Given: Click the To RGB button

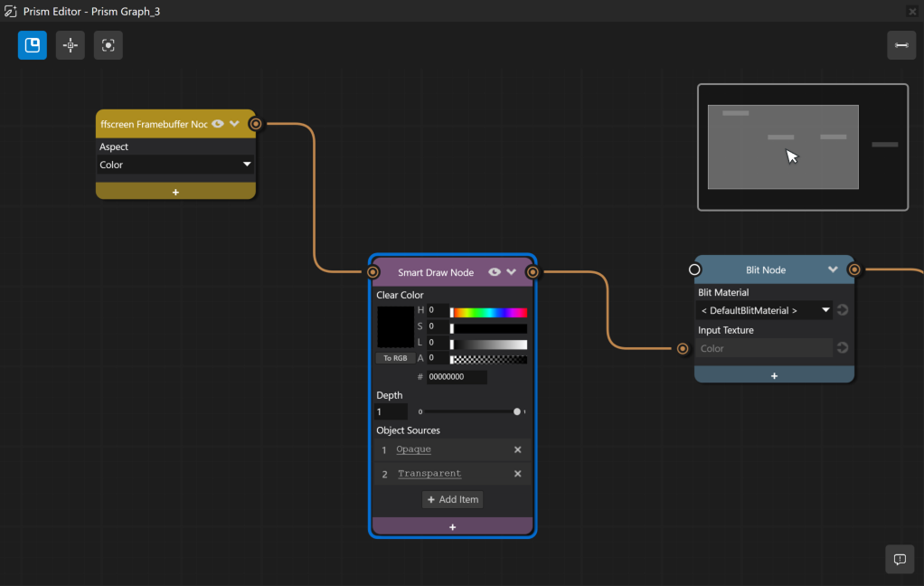Looking at the screenshot, I should pos(395,358).
